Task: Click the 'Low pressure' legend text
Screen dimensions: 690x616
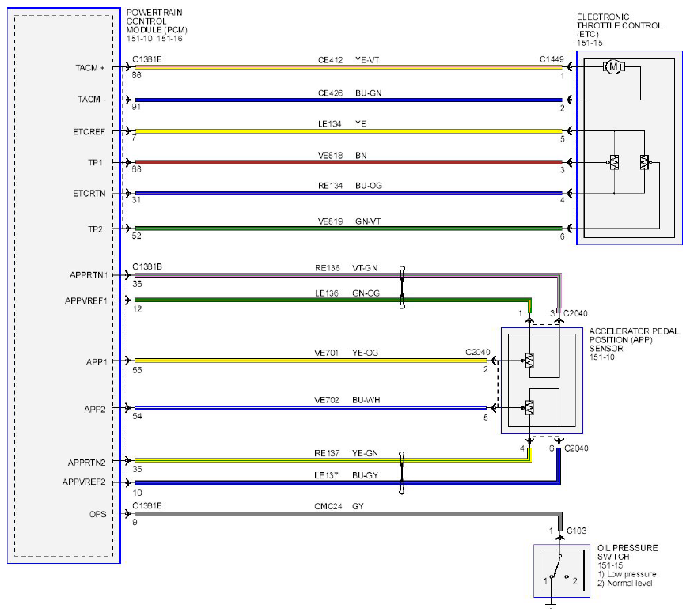Action: tap(631, 574)
